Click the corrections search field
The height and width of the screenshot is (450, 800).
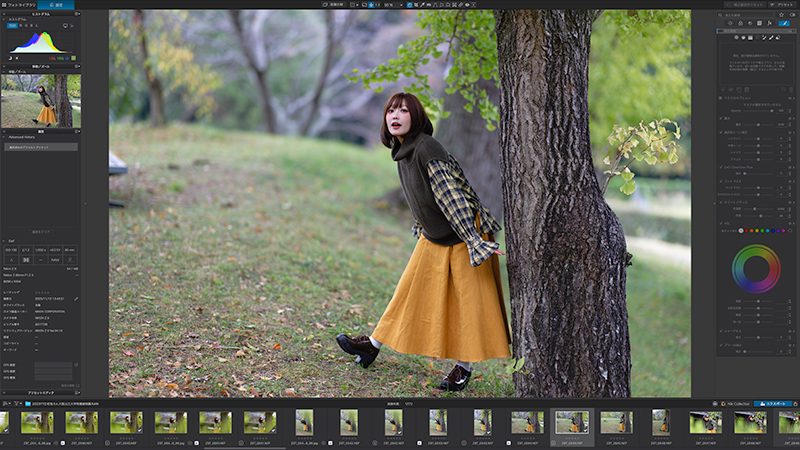[x=746, y=15]
